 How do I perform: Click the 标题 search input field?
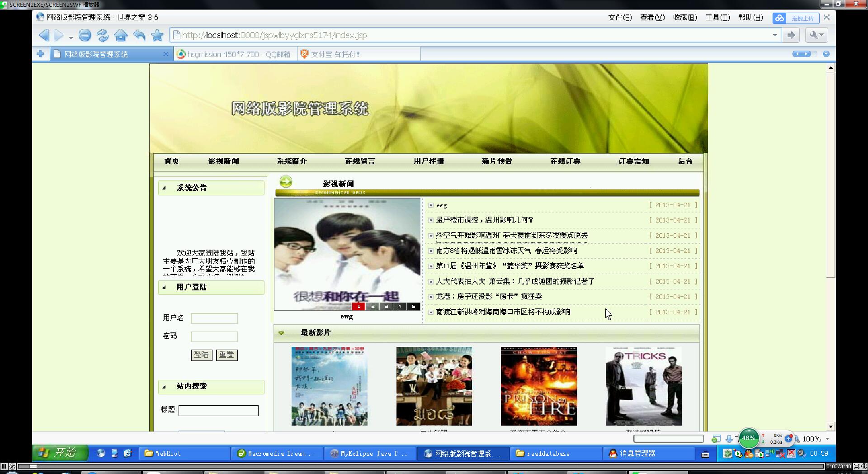(218, 410)
